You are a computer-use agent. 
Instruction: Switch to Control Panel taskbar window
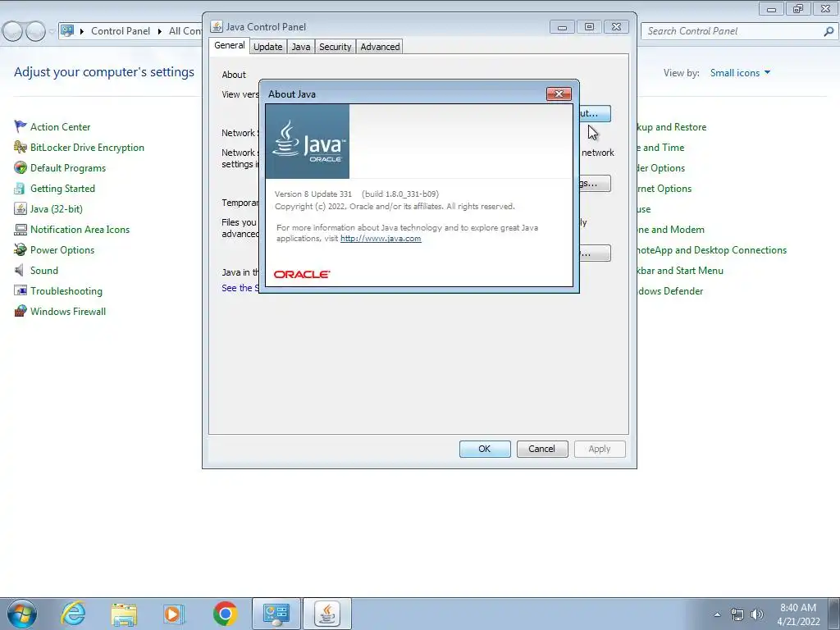[276, 614]
